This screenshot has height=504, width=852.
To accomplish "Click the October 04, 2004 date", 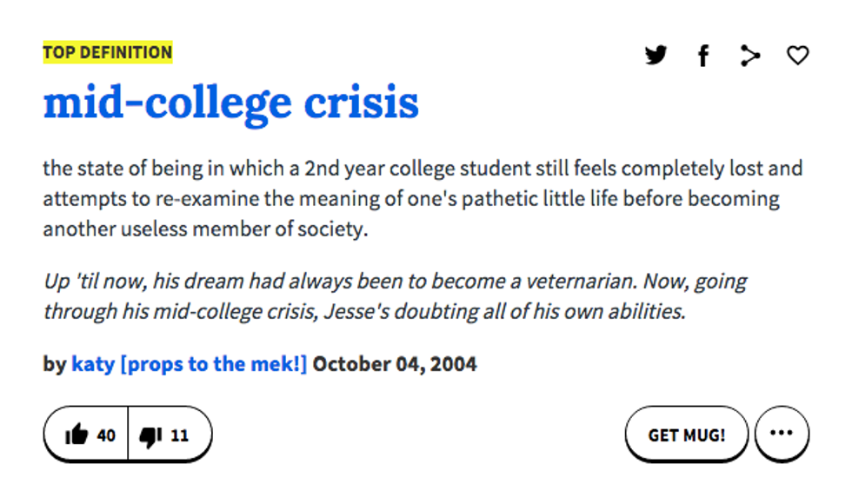I will pyautogui.click(x=394, y=363).
